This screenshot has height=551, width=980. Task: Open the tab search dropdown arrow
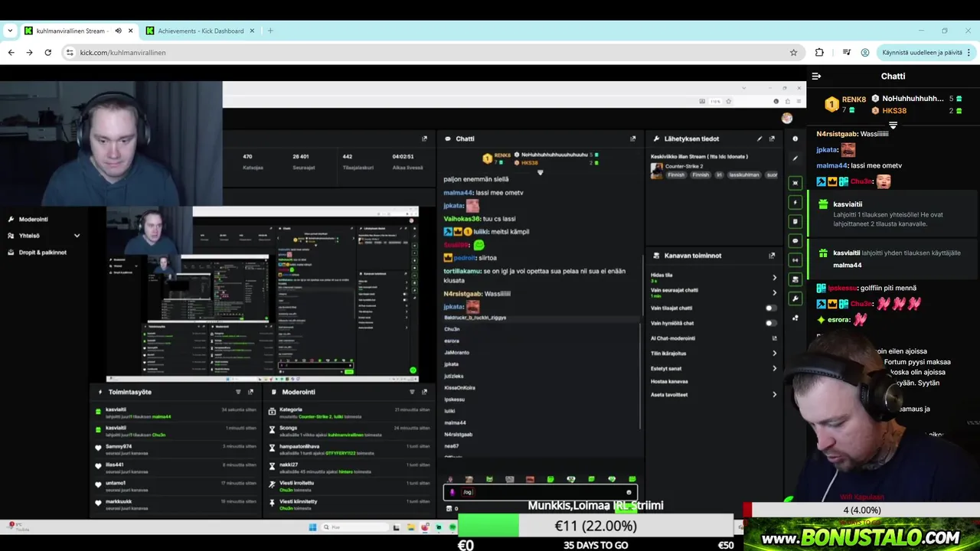(x=10, y=31)
